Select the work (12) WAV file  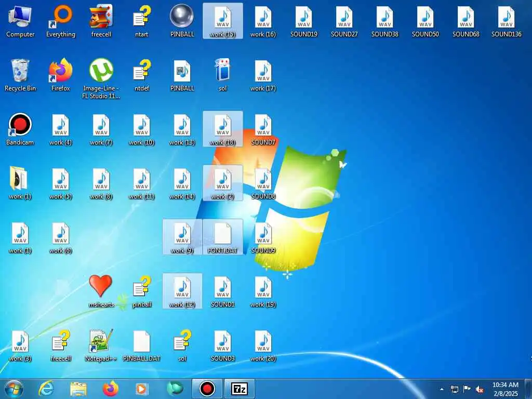182,291
